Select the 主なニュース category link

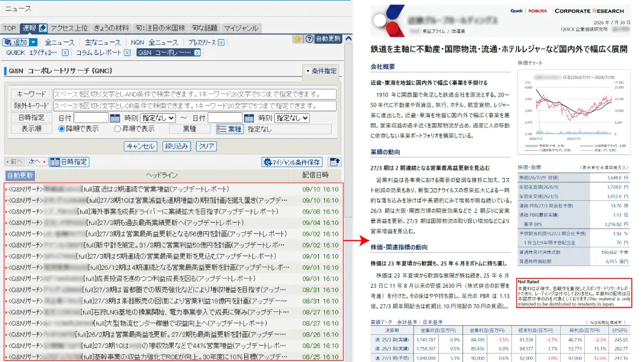pyautogui.click(x=103, y=42)
